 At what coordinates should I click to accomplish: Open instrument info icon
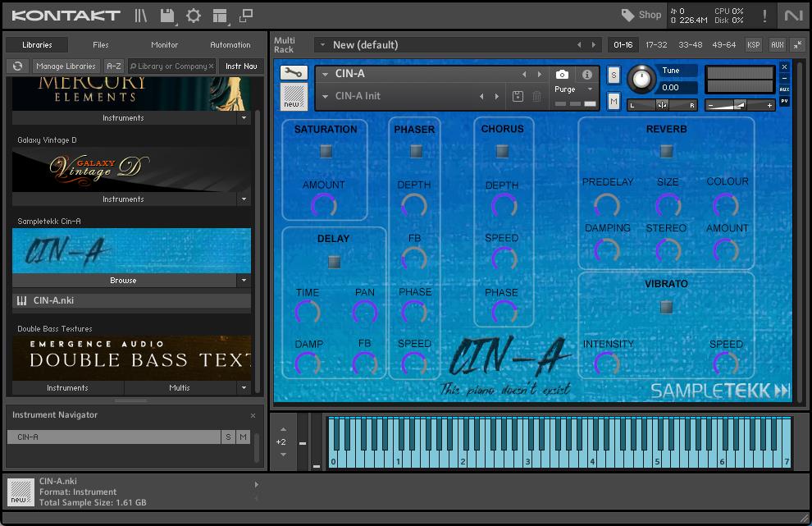pos(587,75)
